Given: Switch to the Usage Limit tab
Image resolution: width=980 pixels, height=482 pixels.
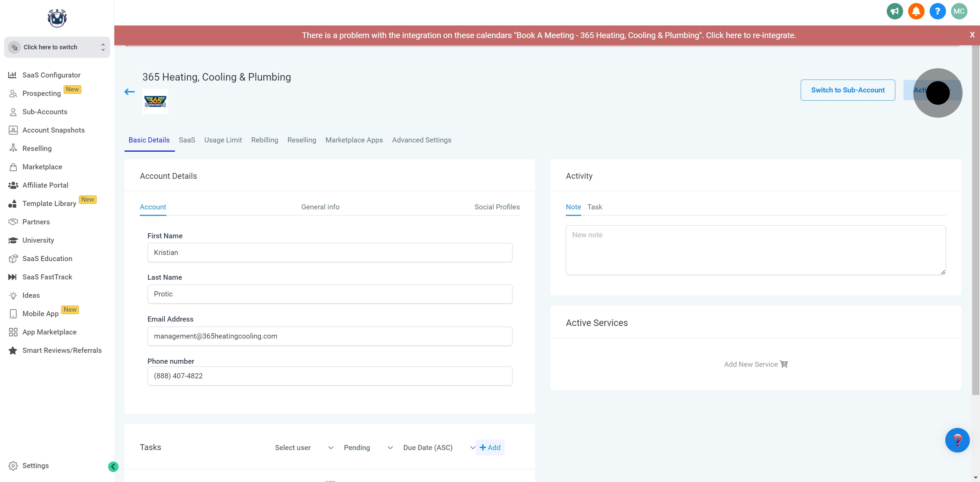Looking at the screenshot, I should coord(223,140).
